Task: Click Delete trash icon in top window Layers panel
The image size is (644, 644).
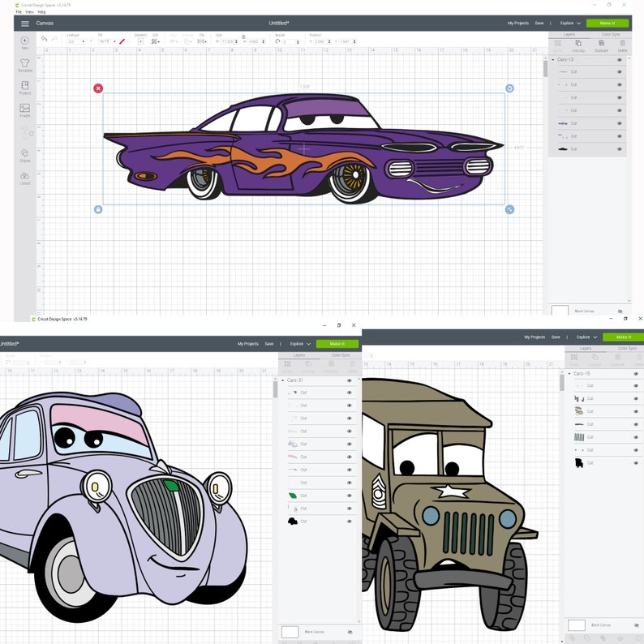Action: point(623,43)
